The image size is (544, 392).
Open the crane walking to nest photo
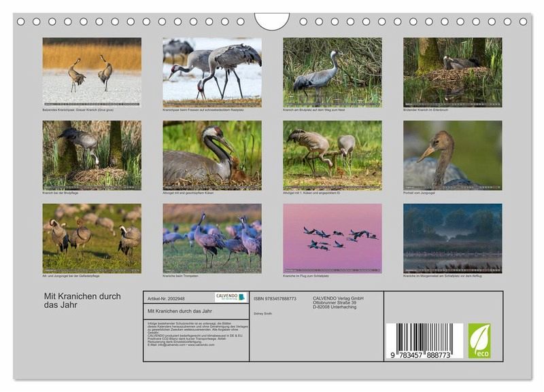pyautogui.click(x=332, y=72)
